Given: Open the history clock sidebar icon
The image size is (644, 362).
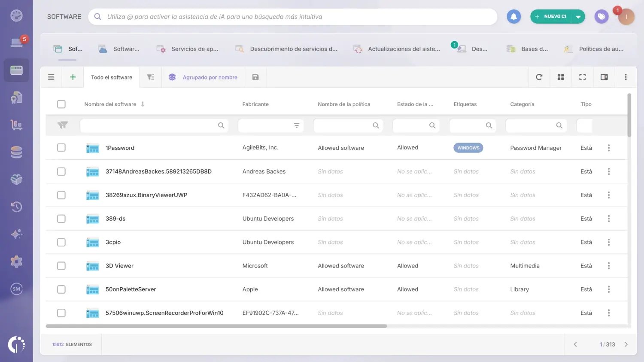Looking at the screenshot, I should (x=16, y=207).
